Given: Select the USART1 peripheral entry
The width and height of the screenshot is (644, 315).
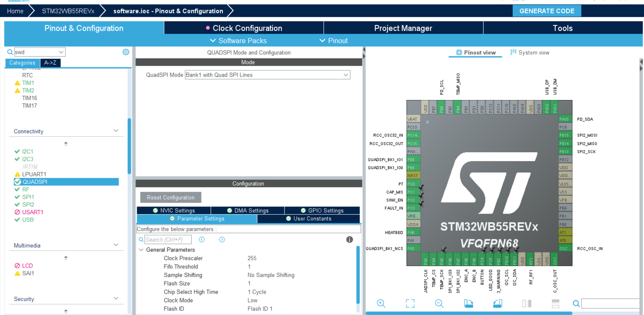Looking at the screenshot, I should pos(32,212).
